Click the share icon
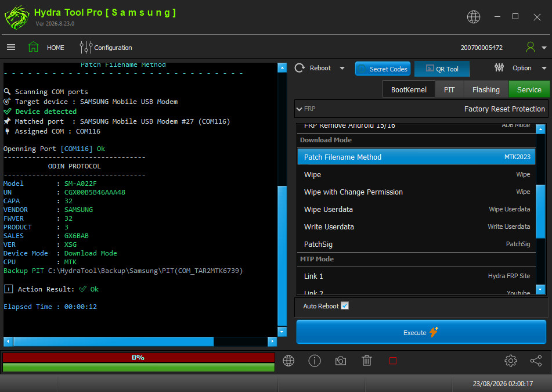The image size is (552, 392). [x=536, y=361]
